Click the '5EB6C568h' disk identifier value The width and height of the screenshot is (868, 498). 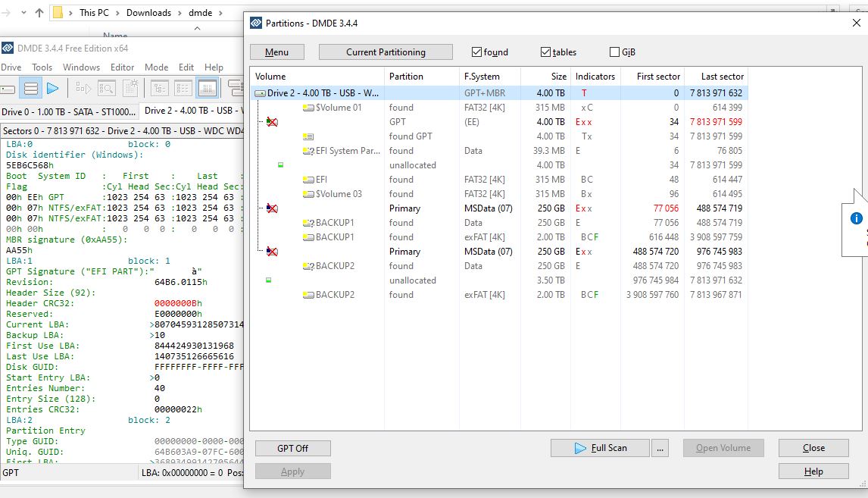click(x=30, y=165)
